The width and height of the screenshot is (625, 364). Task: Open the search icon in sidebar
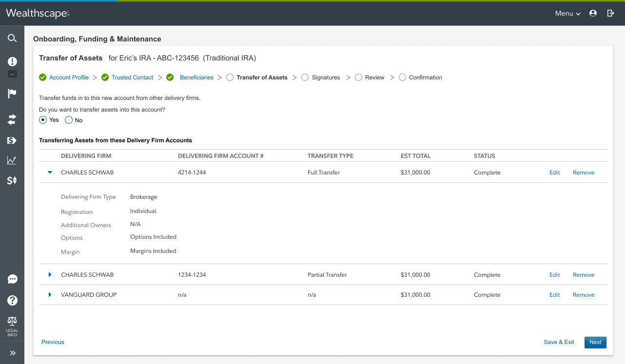(x=12, y=38)
